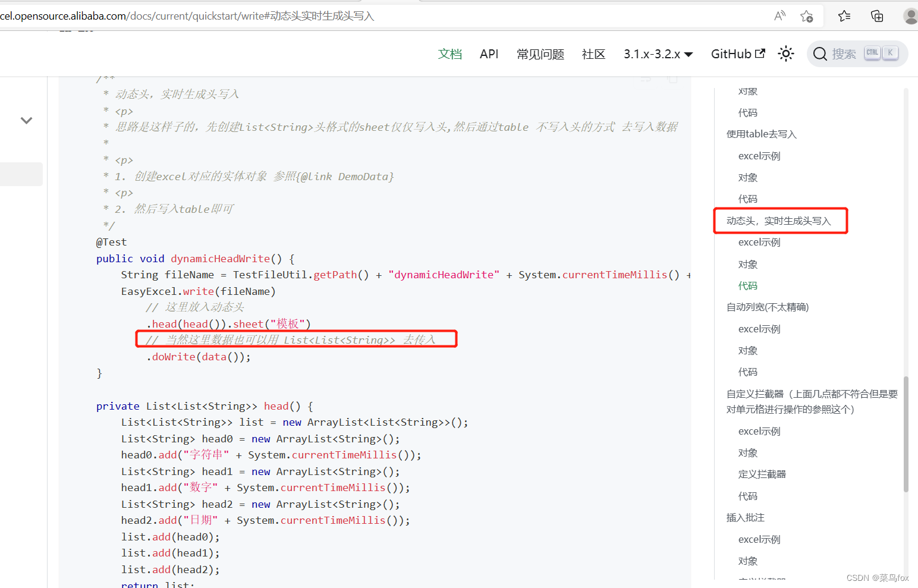Click the 搜索 search box
918x588 pixels.
coord(857,54)
